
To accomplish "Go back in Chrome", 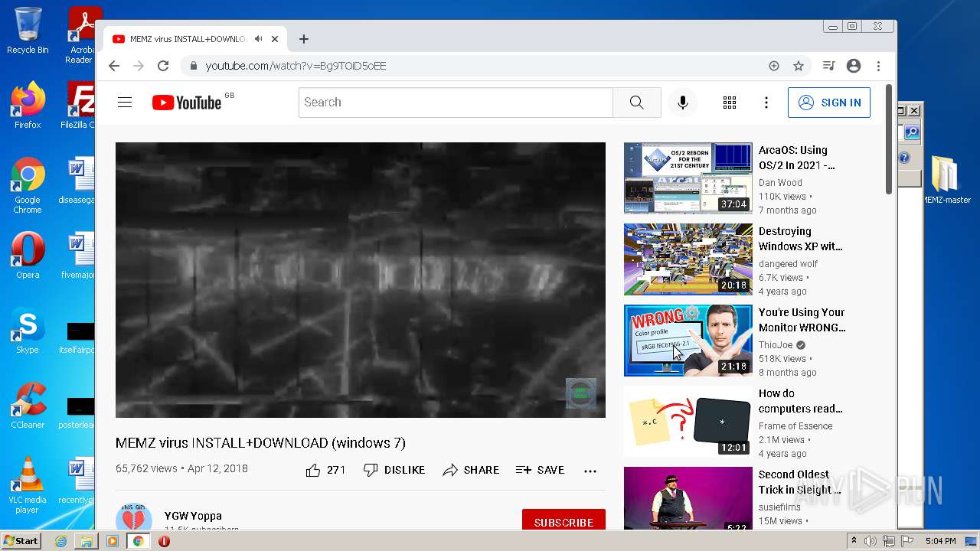I will (x=114, y=66).
